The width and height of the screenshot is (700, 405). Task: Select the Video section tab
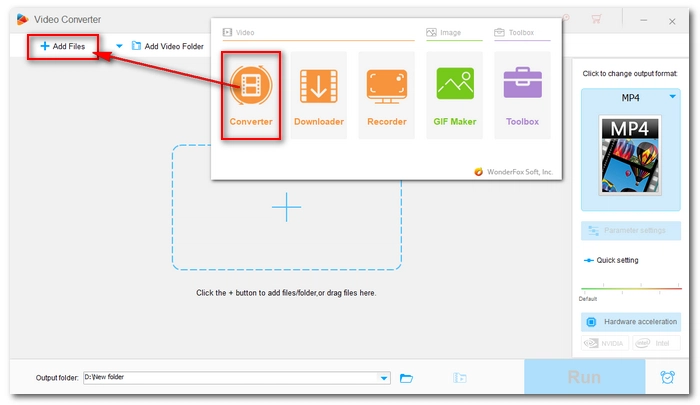pos(240,33)
